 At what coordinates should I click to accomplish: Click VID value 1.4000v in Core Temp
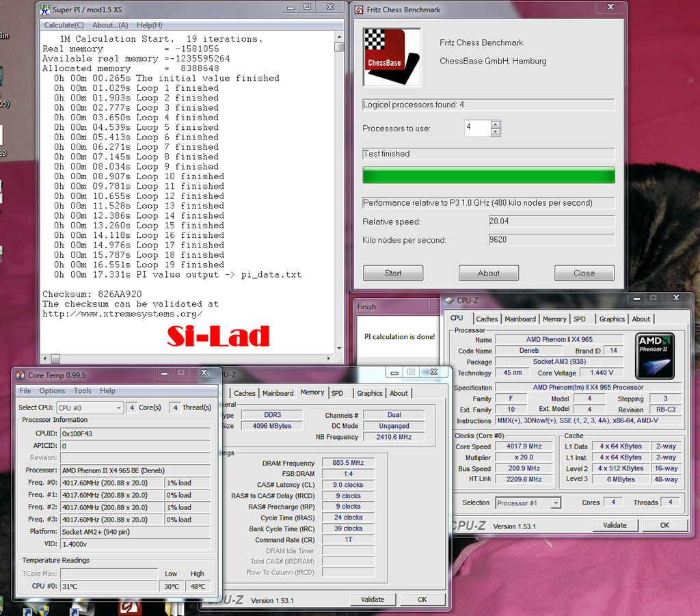pyautogui.click(x=136, y=544)
